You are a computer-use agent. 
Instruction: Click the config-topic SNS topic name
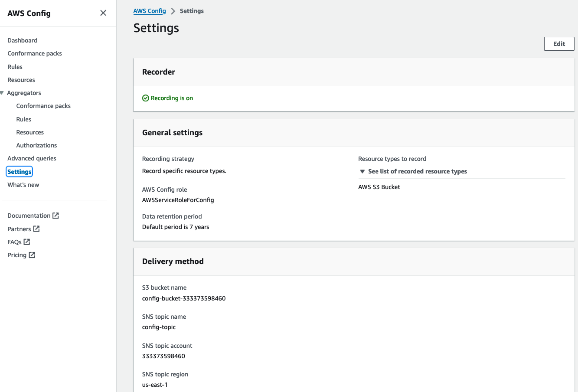click(x=159, y=327)
